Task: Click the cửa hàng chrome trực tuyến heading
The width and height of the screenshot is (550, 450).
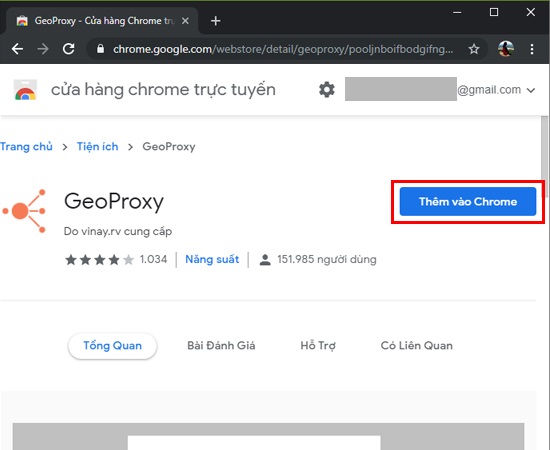Action: coord(163,90)
